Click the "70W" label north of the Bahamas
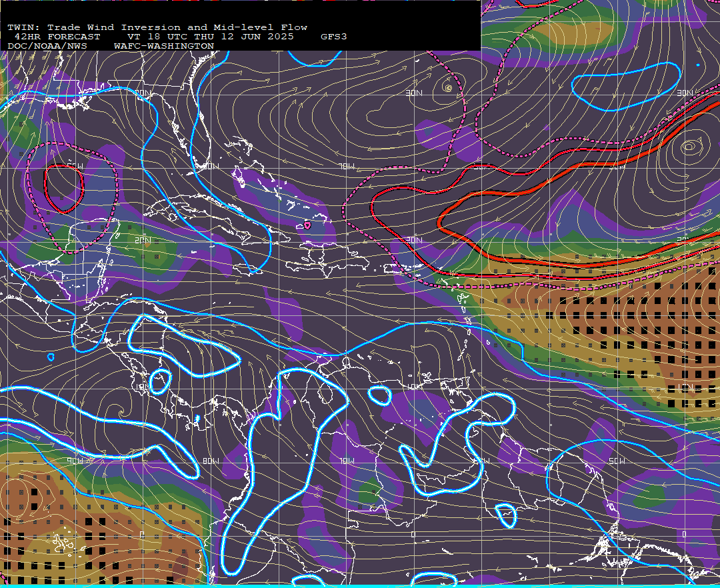Image resolution: width=720 pixels, height=588 pixels. [x=347, y=166]
